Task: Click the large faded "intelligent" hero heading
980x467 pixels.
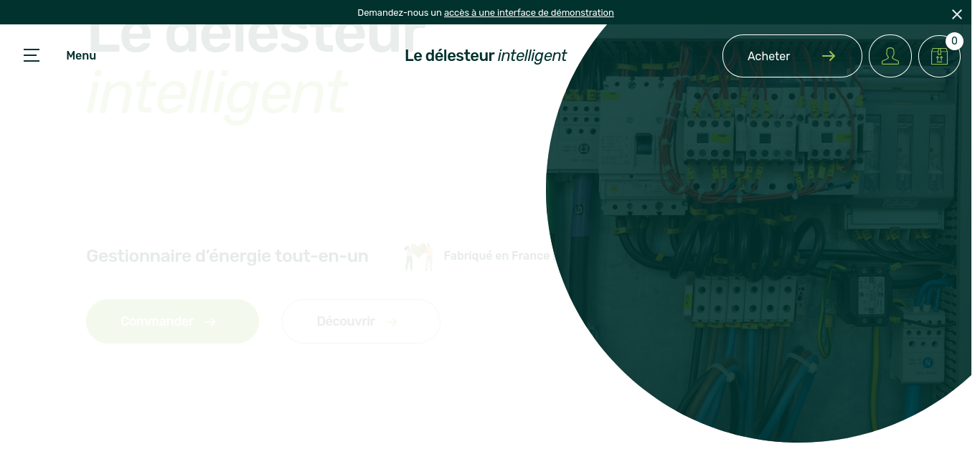Action: coord(215,93)
